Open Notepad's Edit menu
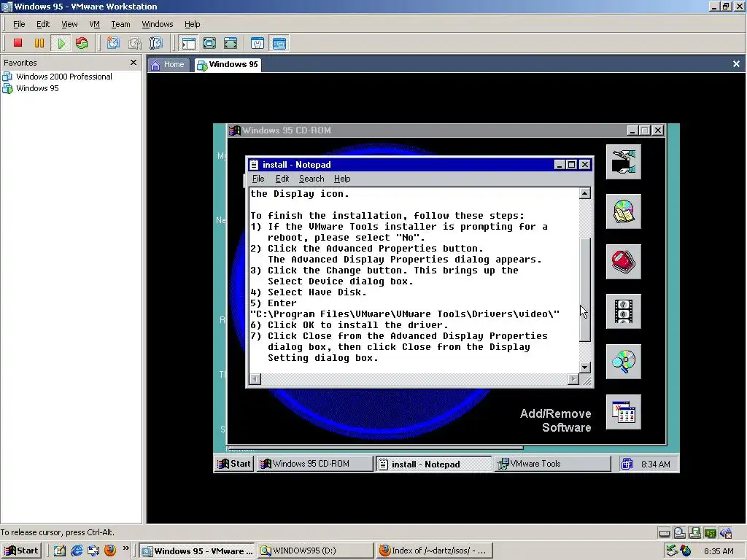The width and height of the screenshot is (747, 560). [282, 179]
